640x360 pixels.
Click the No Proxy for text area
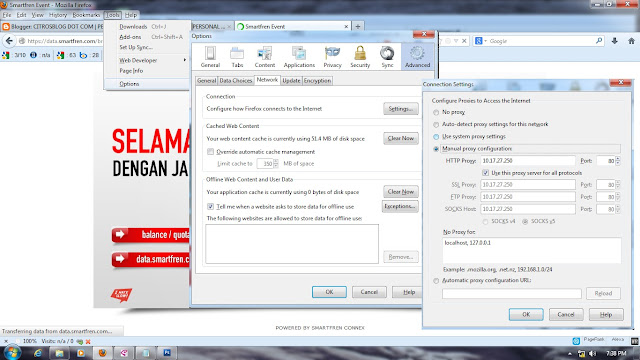coord(532,250)
